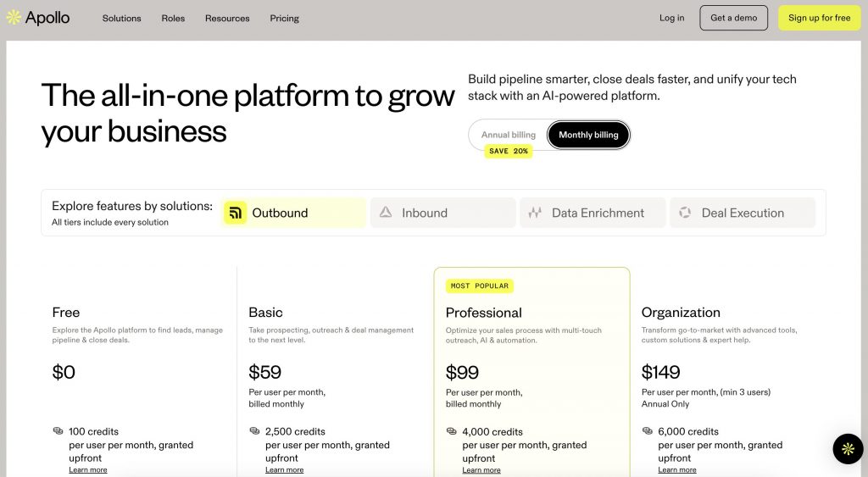Open the Solutions menu
The image size is (868, 477).
pos(122,18)
